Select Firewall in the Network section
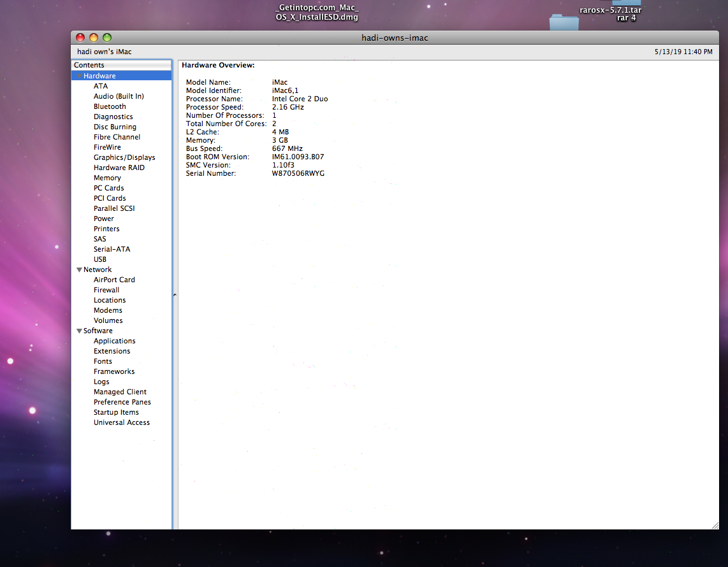728x567 pixels. [106, 290]
